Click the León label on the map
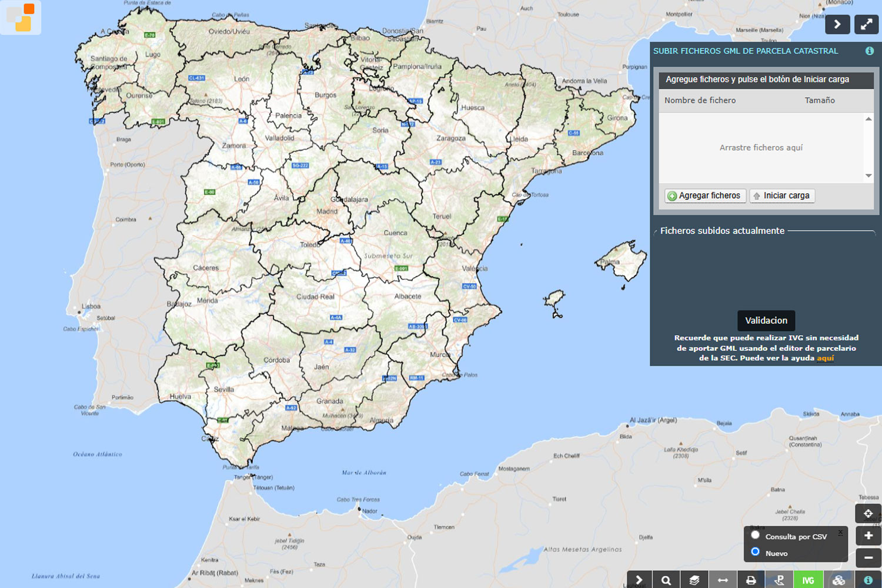The height and width of the screenshot is (588, 882). pyautogui.click(x=242, y=79)
